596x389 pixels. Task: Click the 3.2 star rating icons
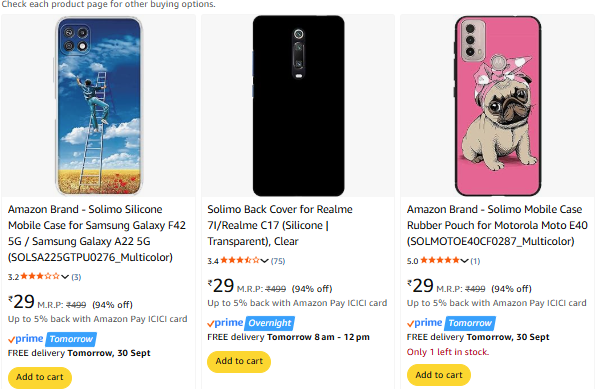pyautogui.click(x=40, y=276)
